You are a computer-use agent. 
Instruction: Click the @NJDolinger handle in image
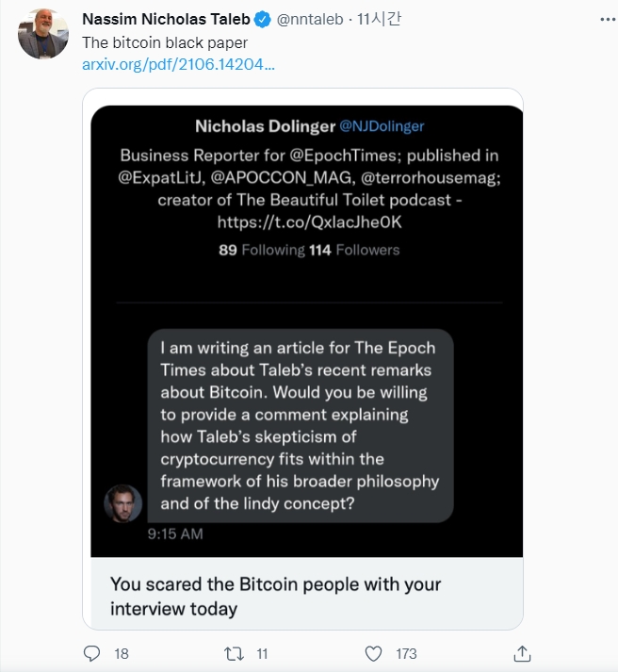click(381, 126)
